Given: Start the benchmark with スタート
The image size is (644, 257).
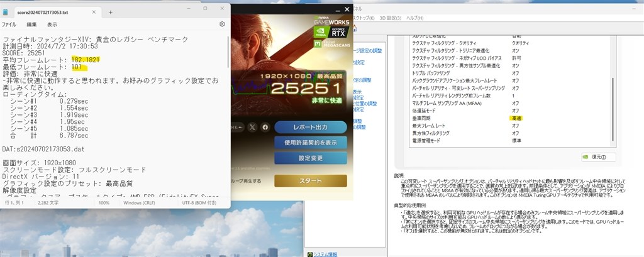Looking at the screenshot, I should [311, 180].
